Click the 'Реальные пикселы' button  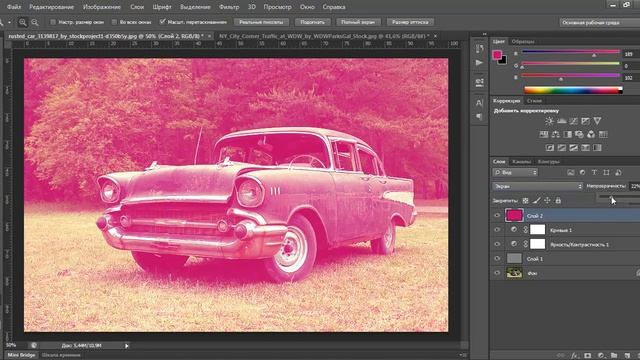point(261,22)
